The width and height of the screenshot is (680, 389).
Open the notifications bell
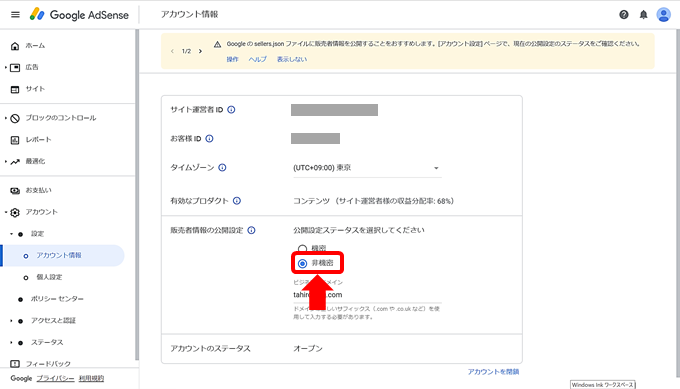click(x=644, y=15)
